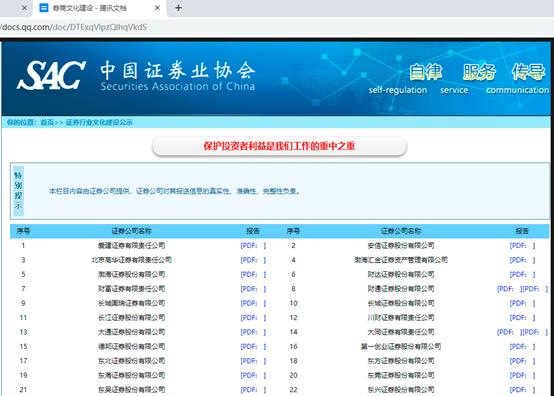Image resolution: width=554 pixels, height=396 pixels.
Task: Open the PDF link for company number 12
Action: pyautogui.click(x=522, y=318)
